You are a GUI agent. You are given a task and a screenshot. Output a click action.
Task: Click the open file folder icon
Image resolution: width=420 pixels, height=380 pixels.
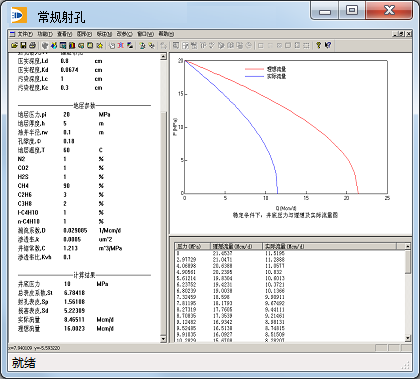coord(14,45)
